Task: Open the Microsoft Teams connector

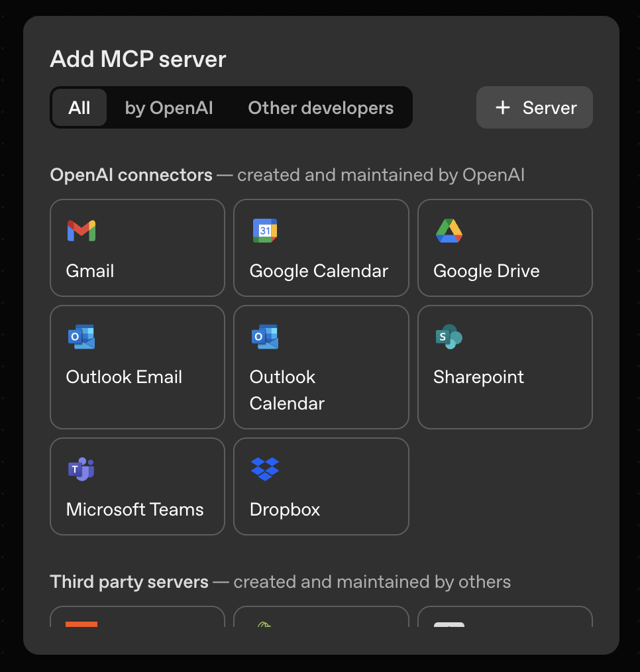Action: 137,486
